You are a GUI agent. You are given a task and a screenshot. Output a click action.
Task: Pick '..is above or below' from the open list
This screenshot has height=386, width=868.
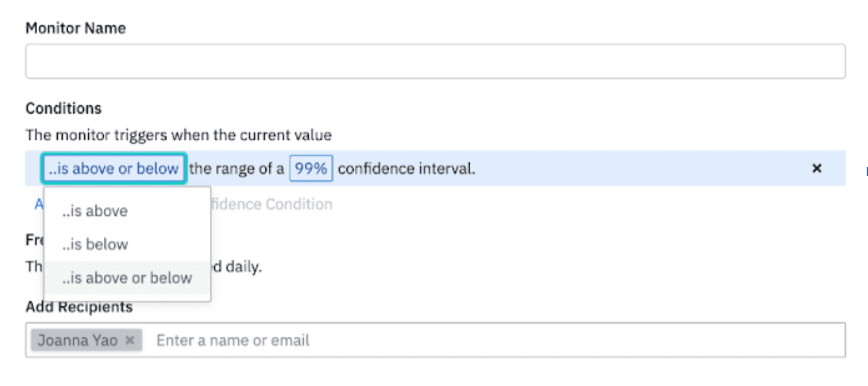point(127,278)
